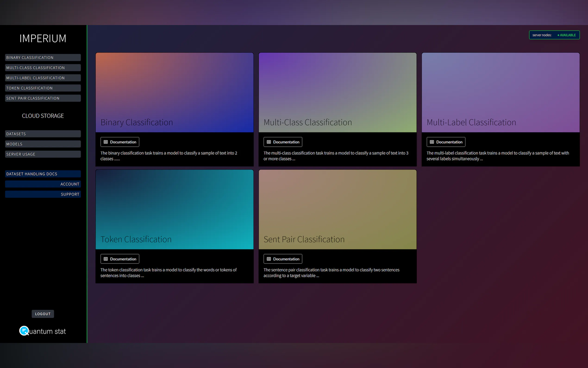The width and height of the screenshot is (588, 368).
Task: View Models in cloud storage
Action: [x=43, y=144]
